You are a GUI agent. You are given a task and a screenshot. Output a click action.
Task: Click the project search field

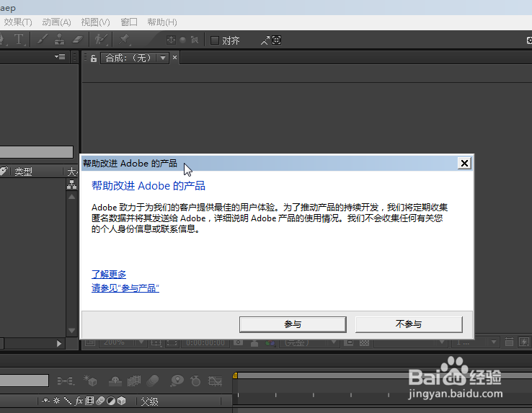pos(36,151)
